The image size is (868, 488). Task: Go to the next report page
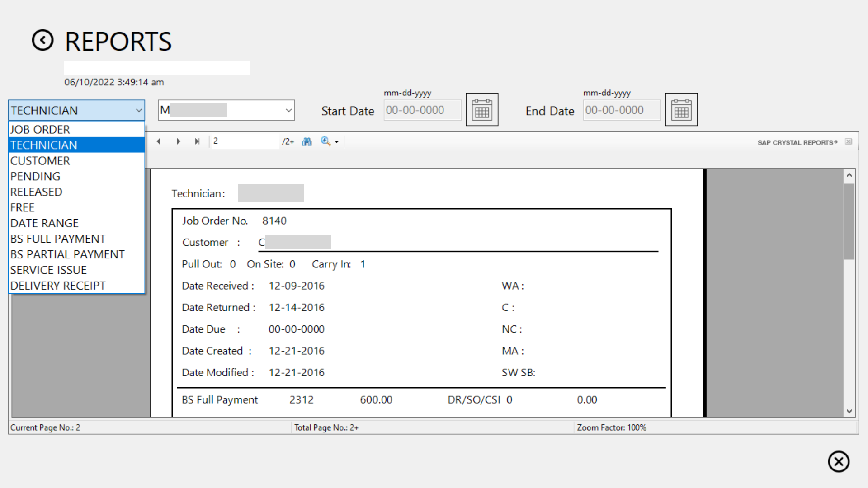(178, 141)
